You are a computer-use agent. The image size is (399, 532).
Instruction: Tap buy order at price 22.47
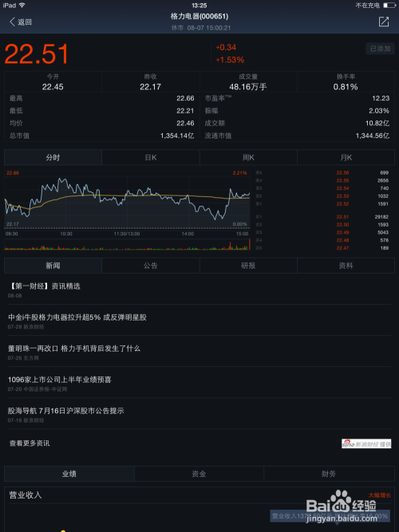pyautogui.click(x=322, y=248)
